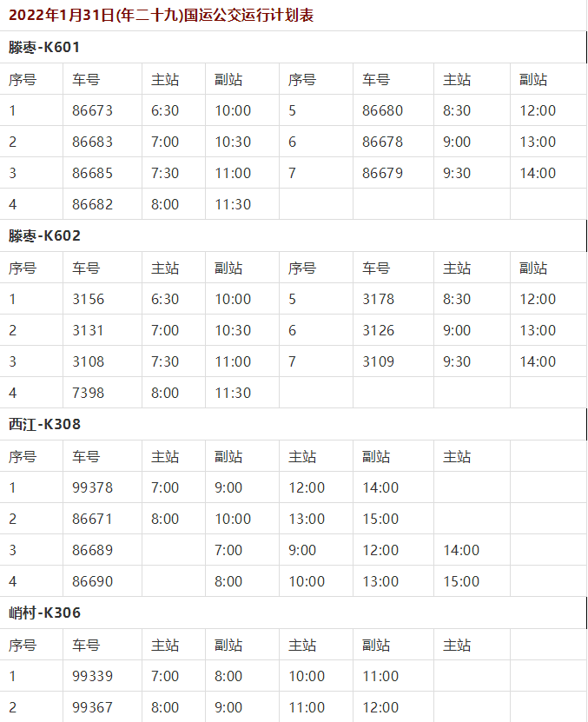Image resolution: width=588 pixels, height=722 pixels.
Task: Select bus number 86680 cell
Action: 382,110
